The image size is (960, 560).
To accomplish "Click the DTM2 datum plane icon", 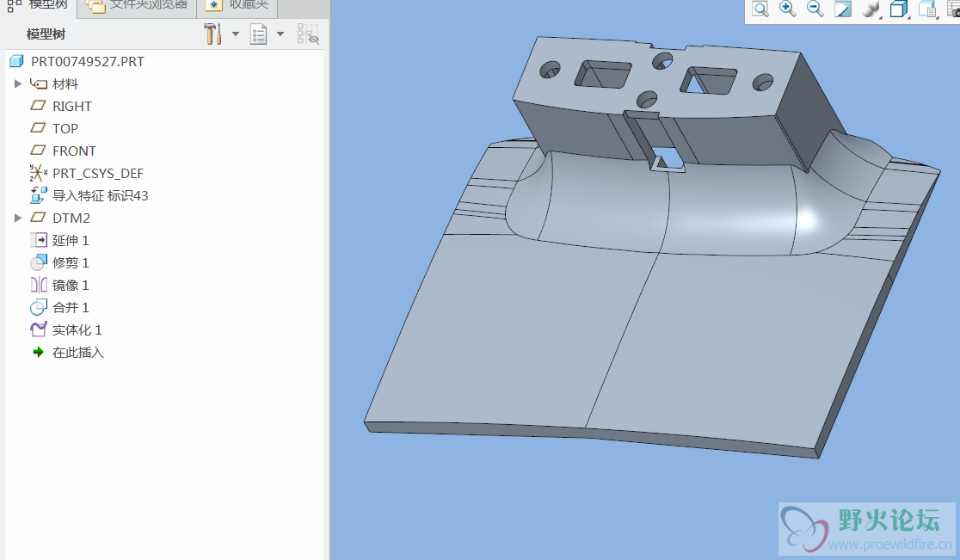I will click(x=38, y=218).
